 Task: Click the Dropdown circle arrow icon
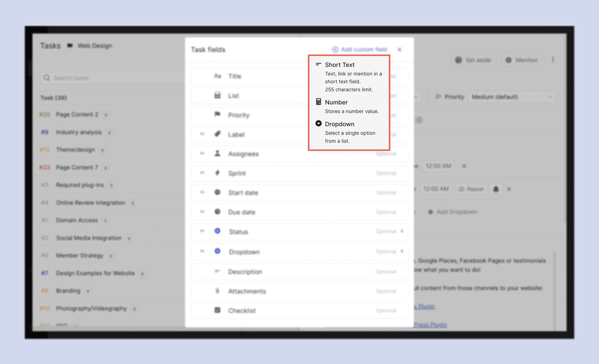pos(319,123)
